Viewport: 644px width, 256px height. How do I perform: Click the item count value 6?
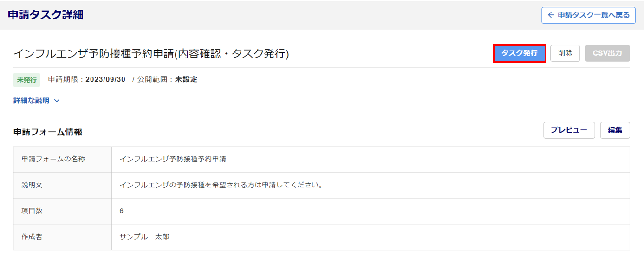pyautogui.click(x=122, y=211)
